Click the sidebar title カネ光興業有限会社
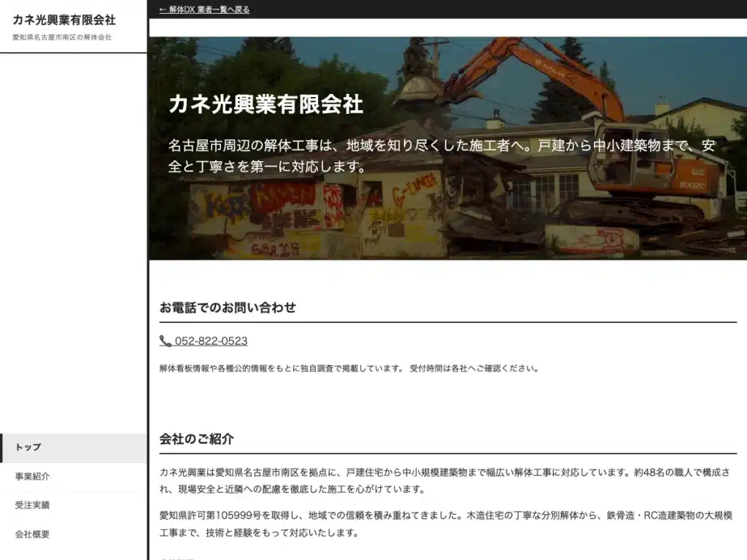Image resolution: width=747 pixels, height=560 pixels. click(64, 20)
